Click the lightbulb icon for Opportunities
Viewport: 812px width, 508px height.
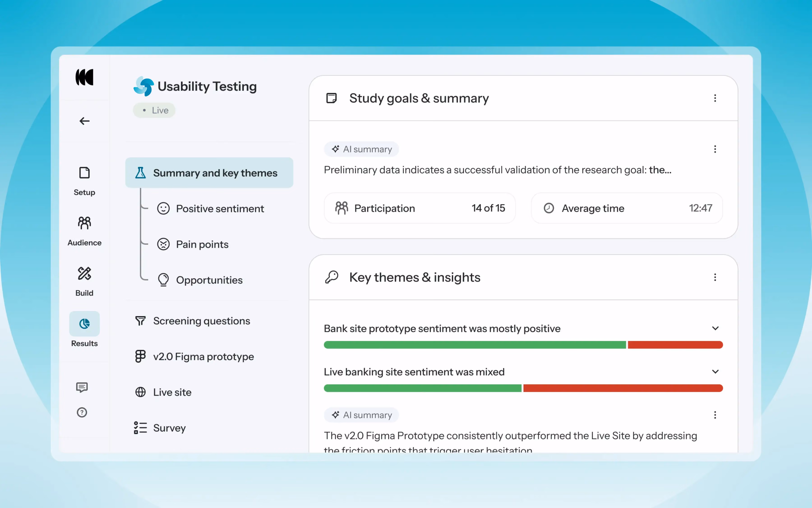pyautogui.click(x=163, y=280)
